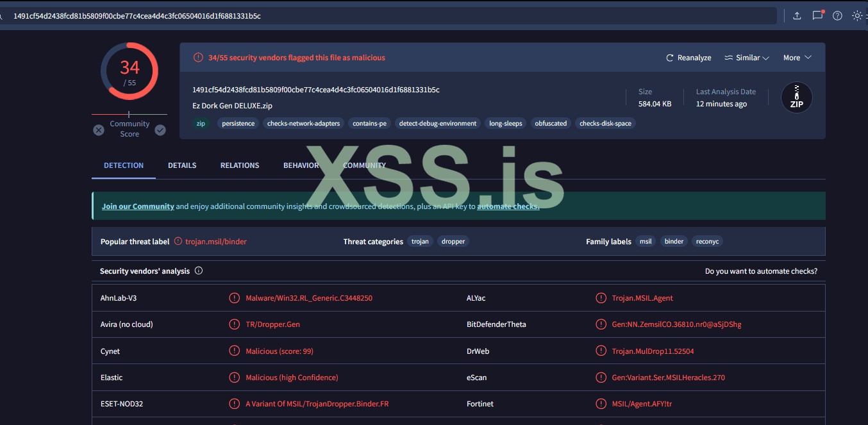Switch to the DETECTION tab
Image resolution: width=868 pixels, height=425 pixels.
click(x=124, y=165)
